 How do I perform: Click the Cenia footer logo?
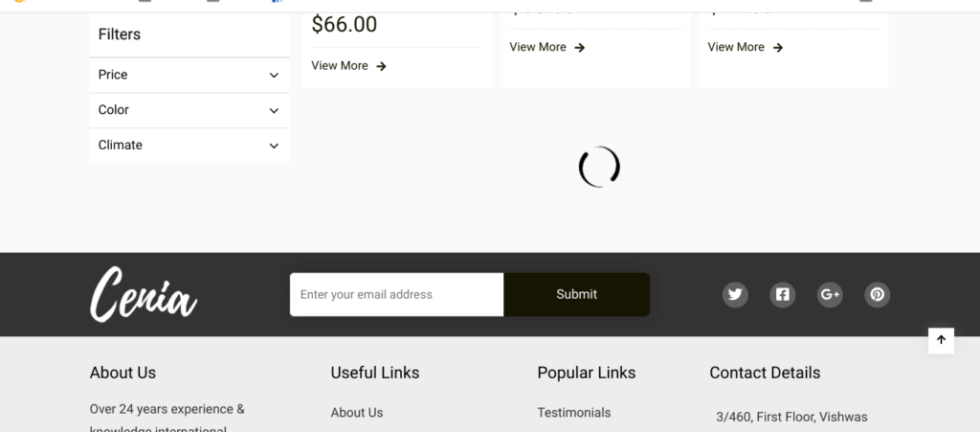pos(144,294)
